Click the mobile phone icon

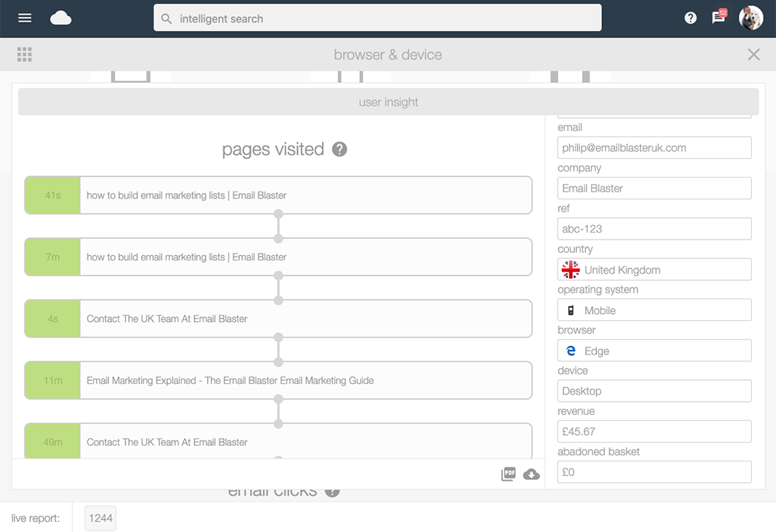[570, 310]
